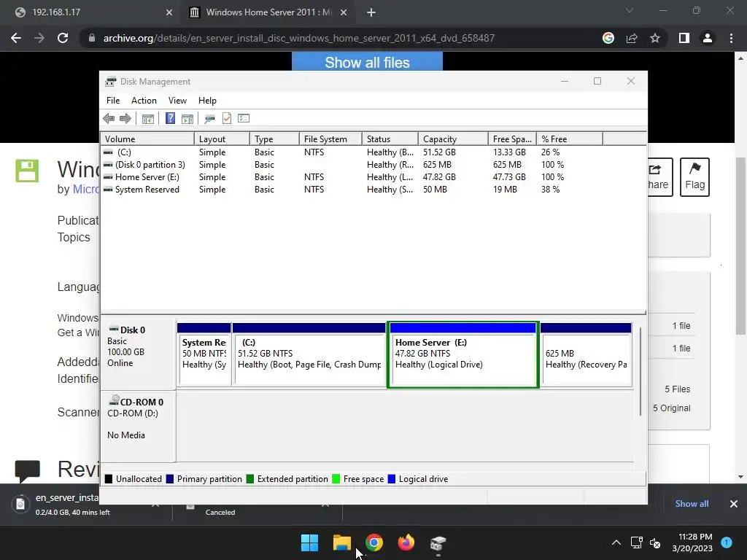
Task: Sort by the Free Space column header
Action: (512, 139)
